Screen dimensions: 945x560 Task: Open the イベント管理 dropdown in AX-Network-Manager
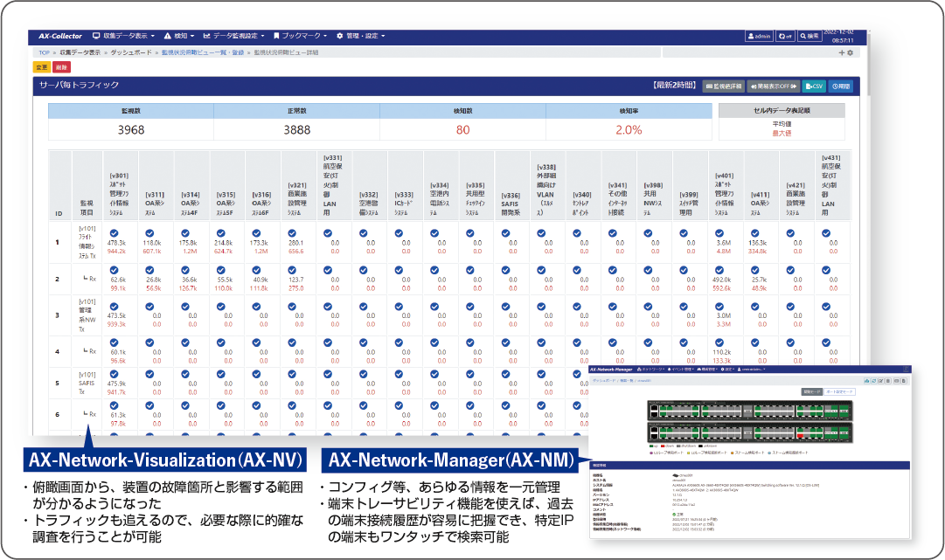pyautogui.click(x=681, y=370)
